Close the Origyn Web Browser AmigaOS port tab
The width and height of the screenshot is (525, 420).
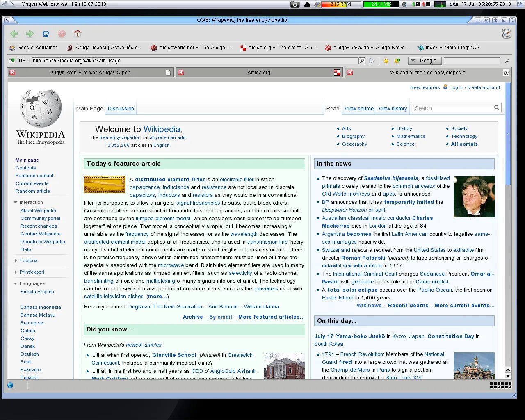click(12, 73)
